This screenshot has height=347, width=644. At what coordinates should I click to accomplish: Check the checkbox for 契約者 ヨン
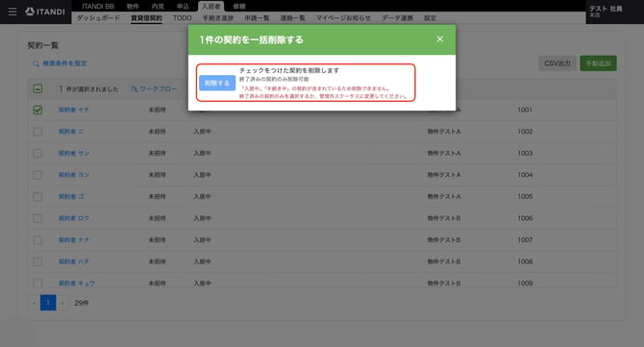pos(37,175)
